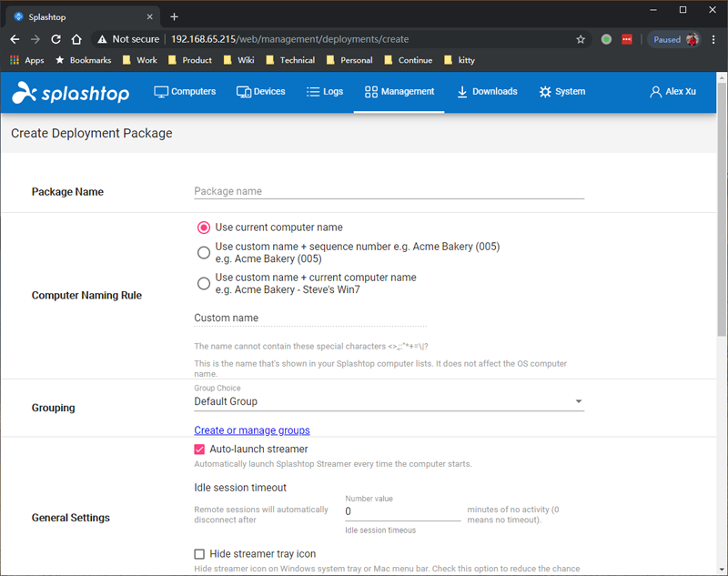Open Chrome three-dot menu
The height and width of the screenshot is (576, 728).
pos(713,39)
